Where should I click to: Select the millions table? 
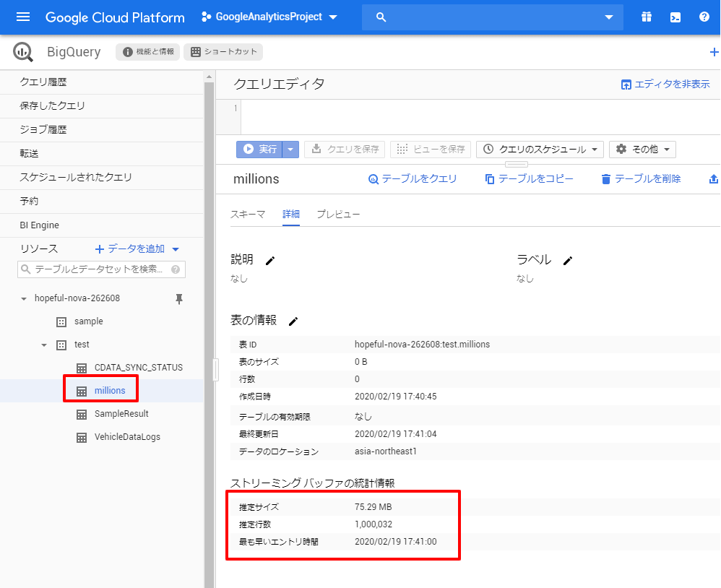tap(110, 391)
